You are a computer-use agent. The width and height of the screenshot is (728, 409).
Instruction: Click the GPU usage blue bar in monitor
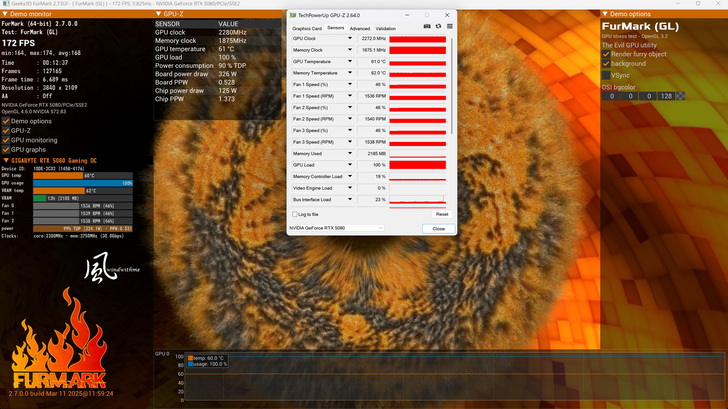[x=83, y=183]
